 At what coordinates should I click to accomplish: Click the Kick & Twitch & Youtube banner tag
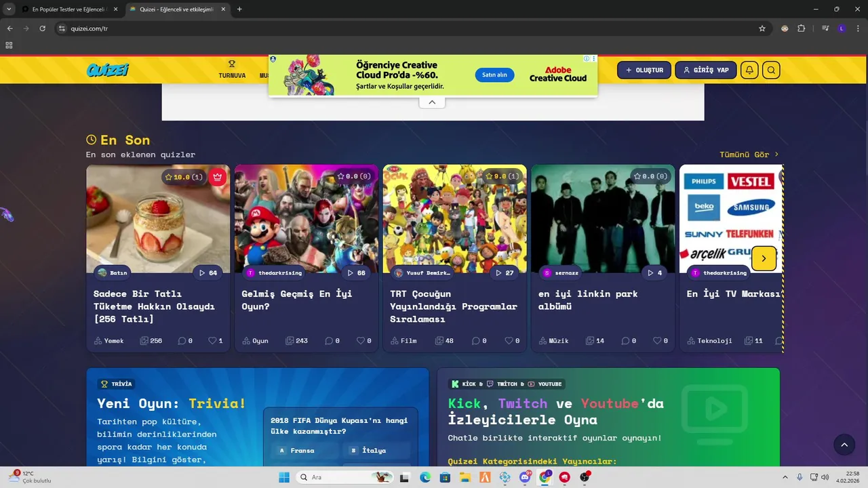click(507, 384)
